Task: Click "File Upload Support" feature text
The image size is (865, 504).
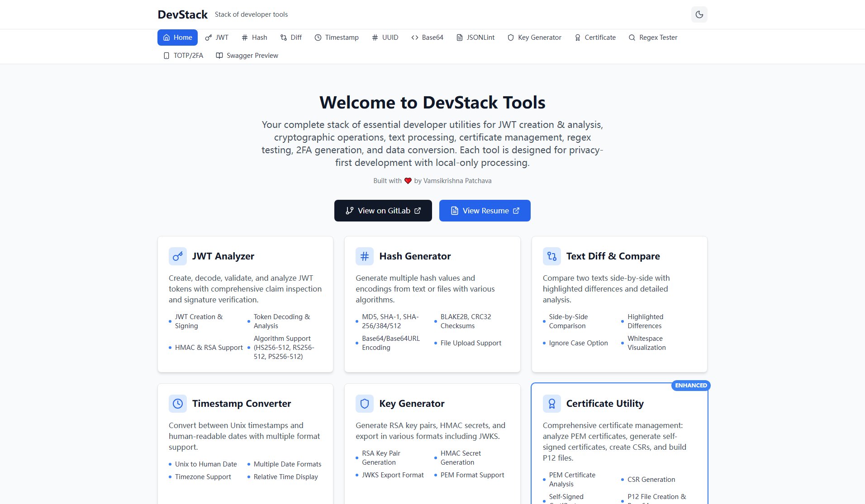Action: coord(471,343)
